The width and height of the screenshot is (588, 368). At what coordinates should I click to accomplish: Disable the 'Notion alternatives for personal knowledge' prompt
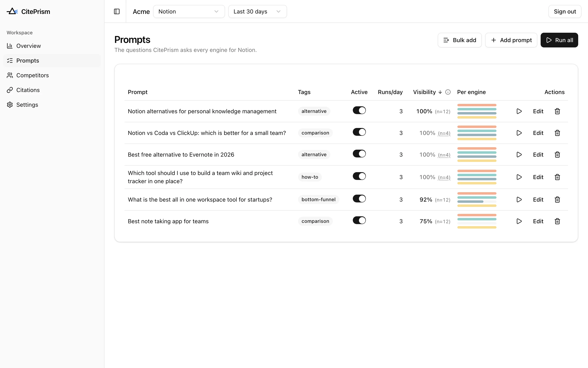tap(359, 110)
